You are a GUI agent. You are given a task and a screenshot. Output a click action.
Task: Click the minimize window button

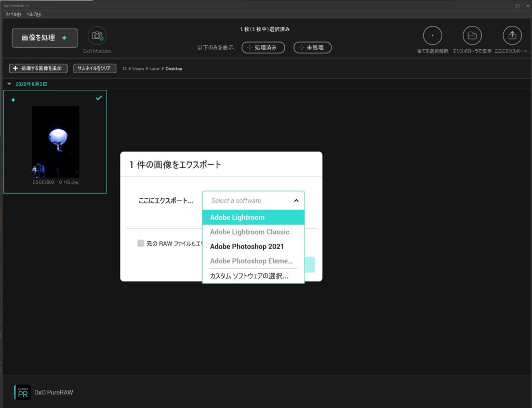(x=508, y=6)
